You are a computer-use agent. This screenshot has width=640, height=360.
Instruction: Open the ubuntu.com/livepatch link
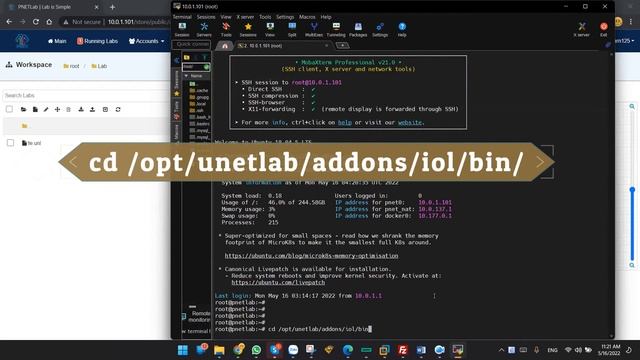tap(278, 282)
